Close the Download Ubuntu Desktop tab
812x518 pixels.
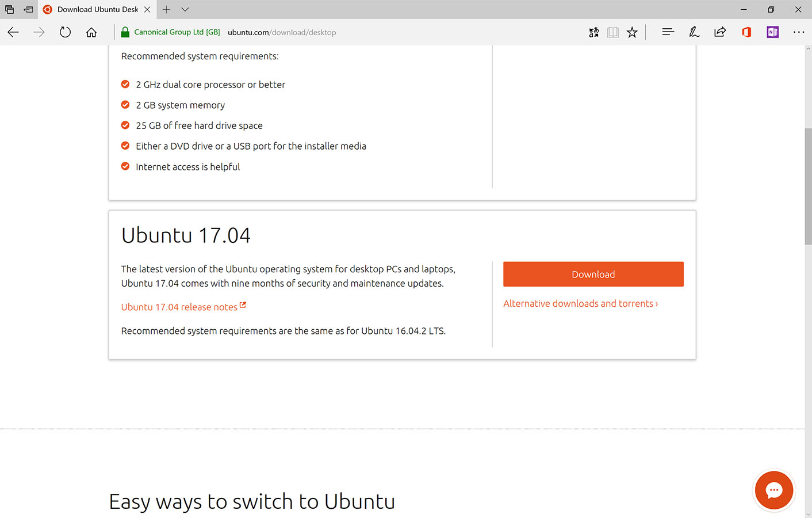click(x=147, y=9)
